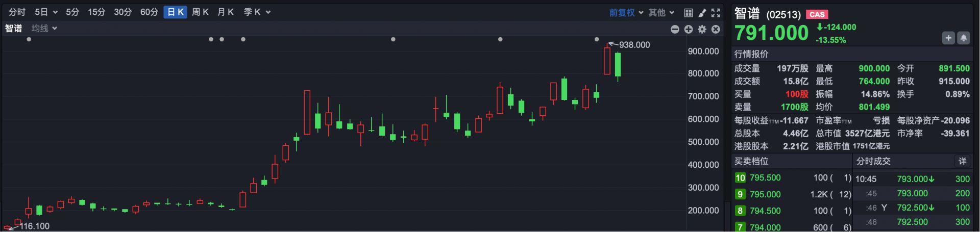
Task: Zoom in the K-line chart
Action: click(x=689, y=30)
